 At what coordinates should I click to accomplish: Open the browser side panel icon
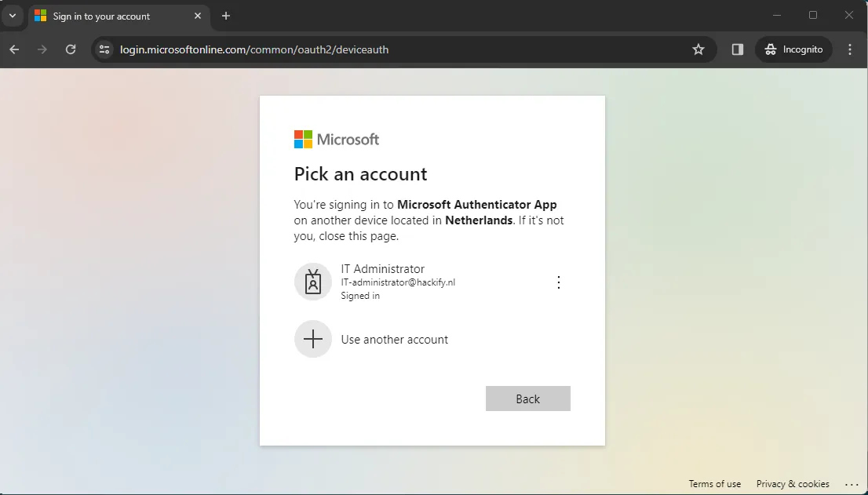(736, 49)
